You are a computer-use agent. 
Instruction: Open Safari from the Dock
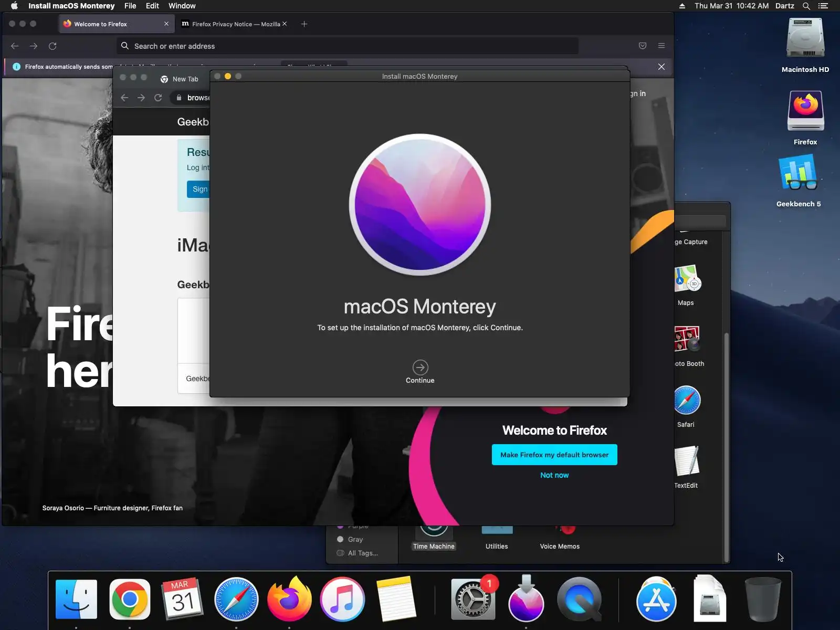click(236, 600)
